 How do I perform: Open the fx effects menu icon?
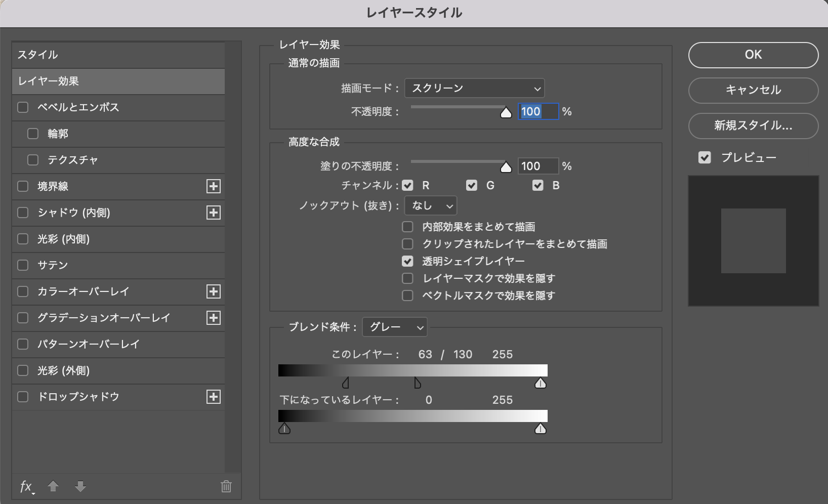[26, 487]
